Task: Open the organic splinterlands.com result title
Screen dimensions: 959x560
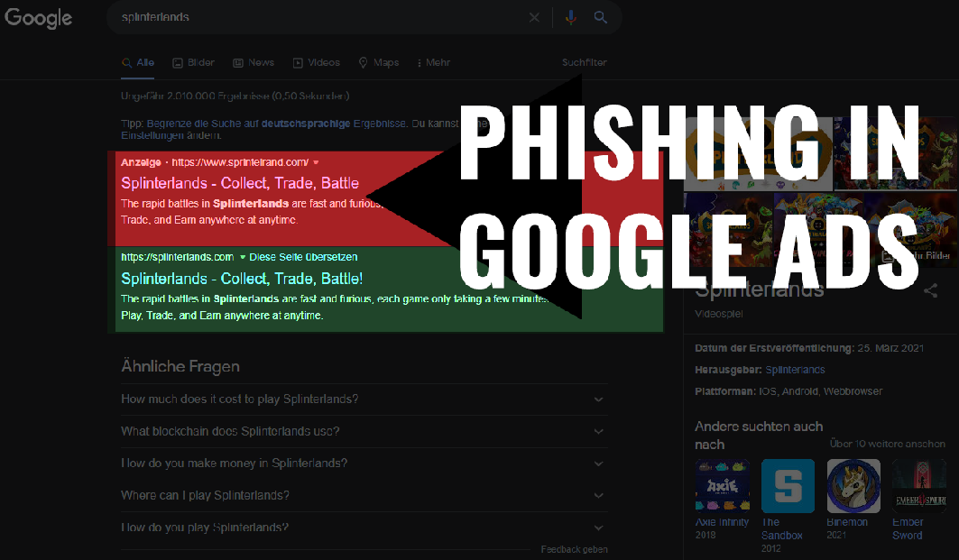Action: [x=242, y=279]
